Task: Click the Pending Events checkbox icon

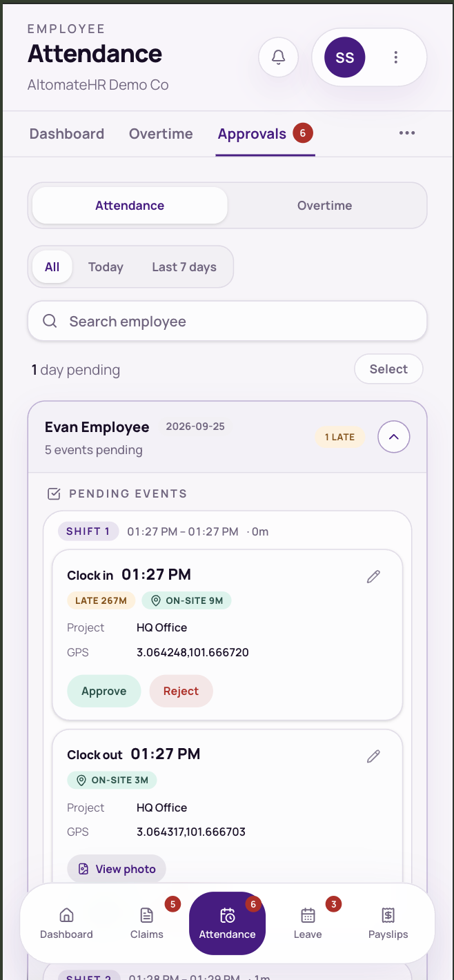Action: tap(53, 494)
